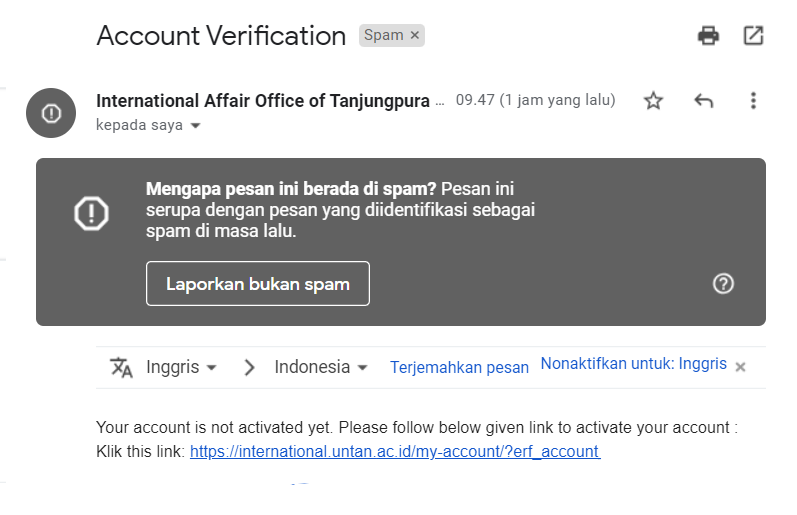Click the arrow between translation languages
797x515 pixels.
pos(249,367)
